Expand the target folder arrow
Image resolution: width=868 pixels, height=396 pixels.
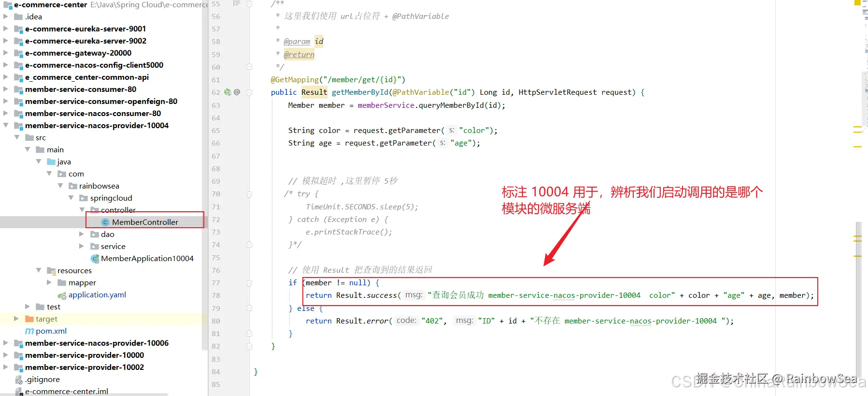tap(17, 319)
